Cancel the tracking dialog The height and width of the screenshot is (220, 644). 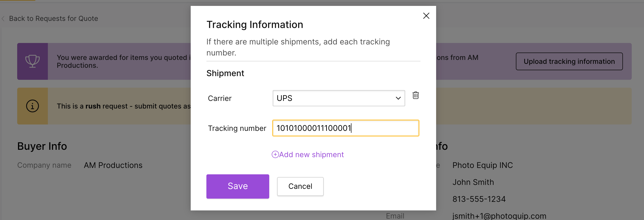point(300,186)
